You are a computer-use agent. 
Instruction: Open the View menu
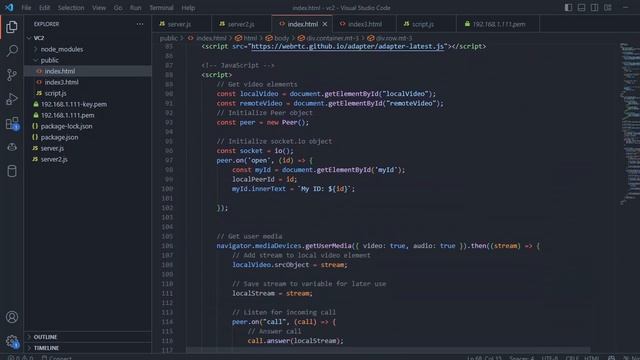[99, 8]
